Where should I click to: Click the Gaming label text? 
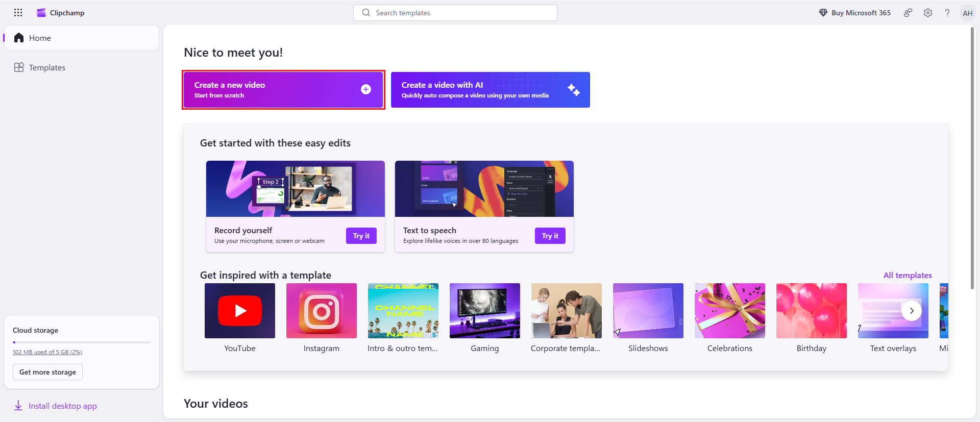(485, 349)
